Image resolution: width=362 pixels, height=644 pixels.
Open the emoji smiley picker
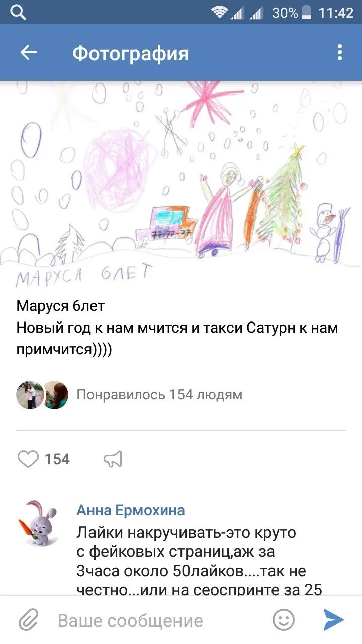point(284,620)
